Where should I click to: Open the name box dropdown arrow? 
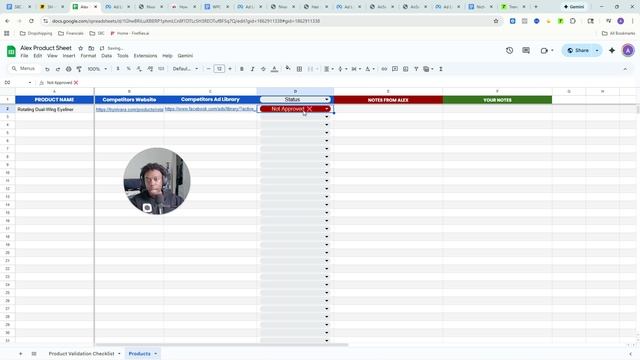click(x=30, y=83)
